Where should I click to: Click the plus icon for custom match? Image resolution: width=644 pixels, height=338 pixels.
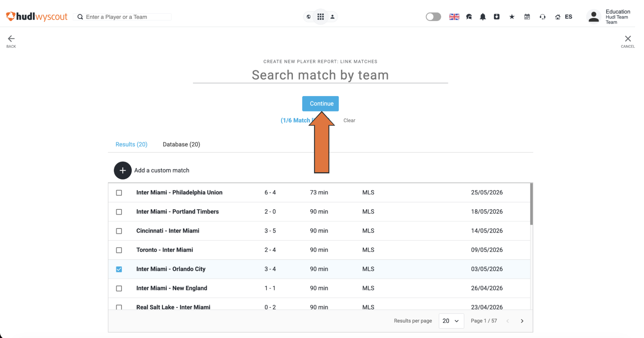click(123, 170)
